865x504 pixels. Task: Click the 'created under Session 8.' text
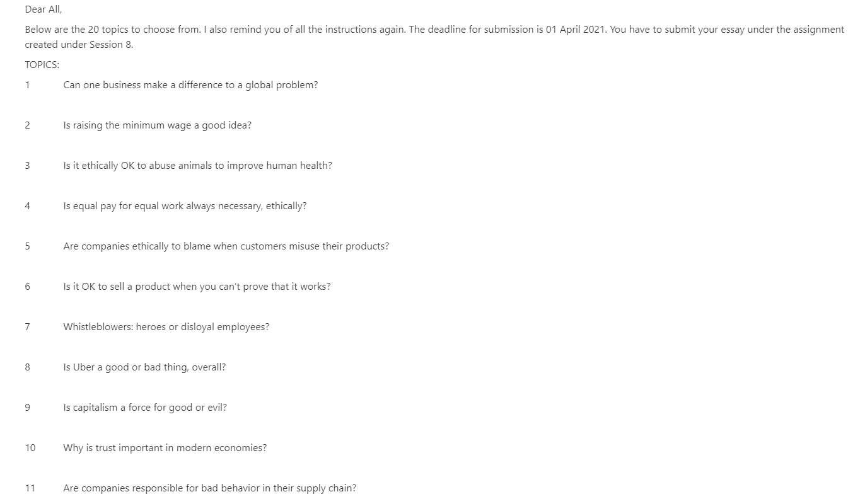79,45
